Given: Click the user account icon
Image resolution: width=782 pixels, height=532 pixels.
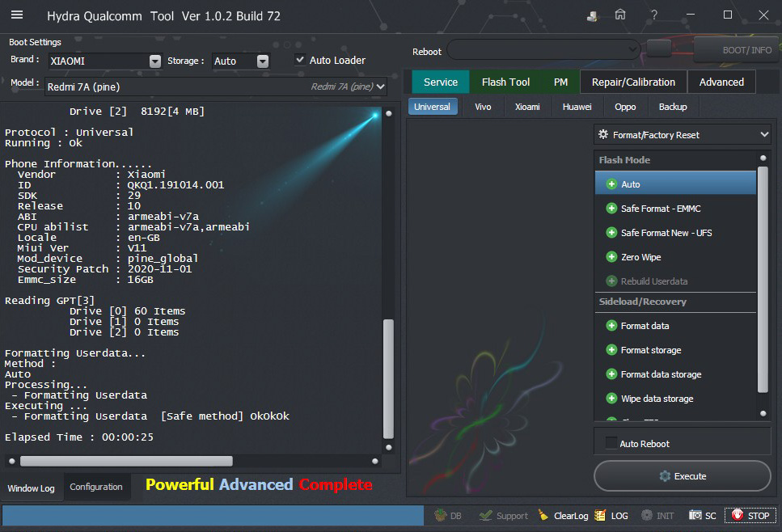Looking at the screenshot, I should click(x=593, y=15).
